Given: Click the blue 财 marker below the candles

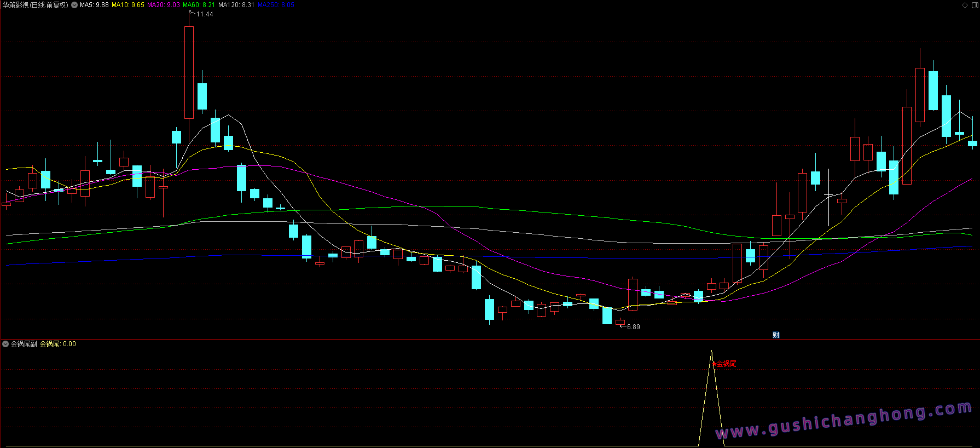Looking at the screenshot, I should click(776, 335).
